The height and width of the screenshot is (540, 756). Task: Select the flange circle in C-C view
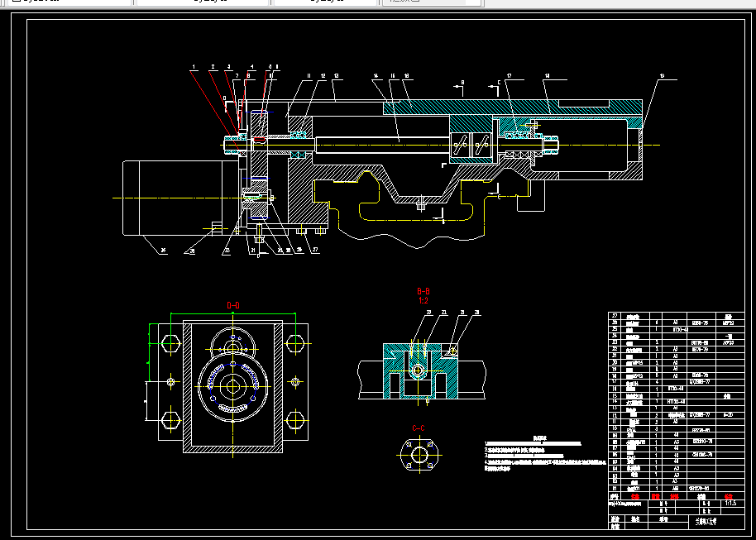click(419, 454)
